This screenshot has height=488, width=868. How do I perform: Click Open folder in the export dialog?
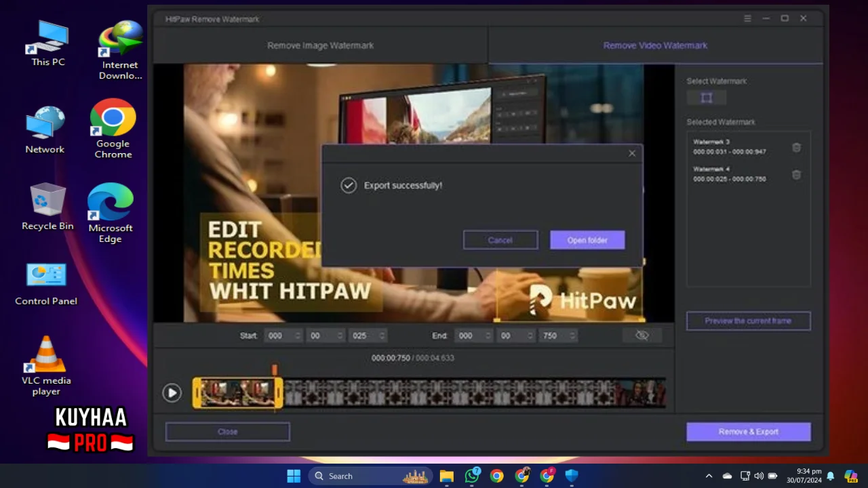pos(587,240)
